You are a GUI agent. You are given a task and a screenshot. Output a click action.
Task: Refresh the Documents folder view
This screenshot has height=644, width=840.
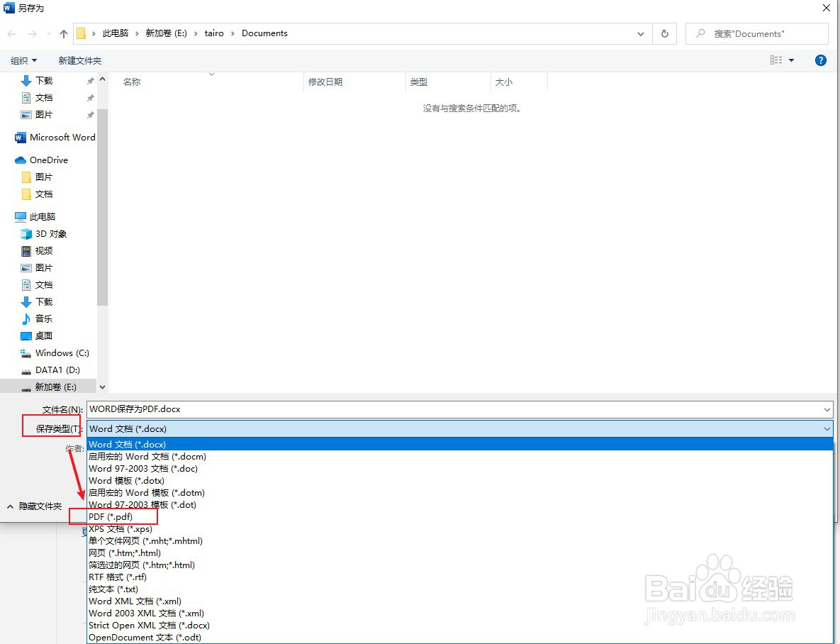point(665,34)
